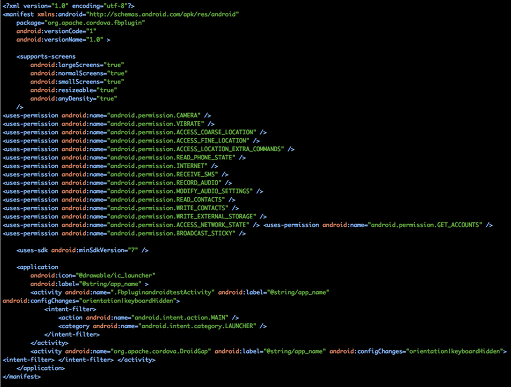The height and width of the screenshot is (387, 511).
Task: Click the supports-screens opening tag
Action: pos(46,57)
